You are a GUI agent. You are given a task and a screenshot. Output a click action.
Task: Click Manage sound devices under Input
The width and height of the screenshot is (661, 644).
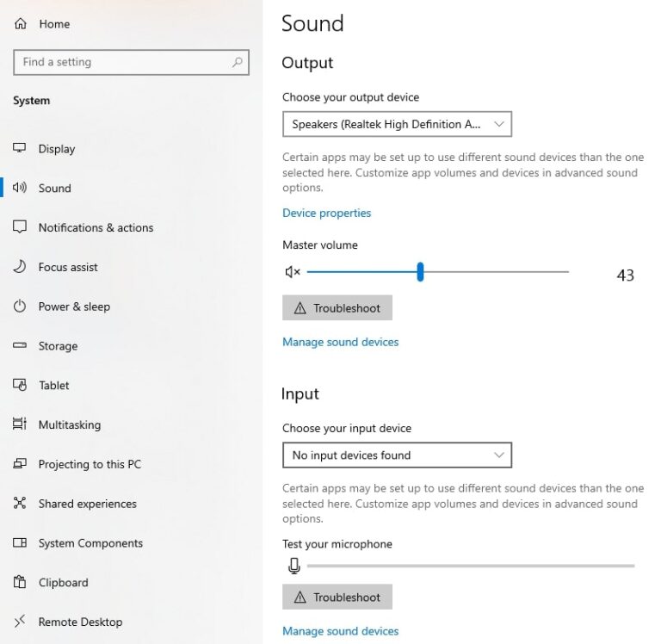click(x=341, y=631)
